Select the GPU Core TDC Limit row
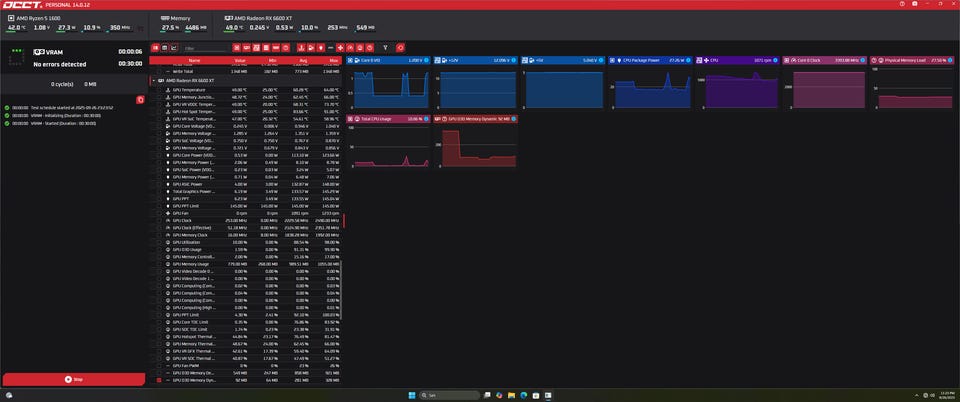The image size is (960, 402). pos(245,322)
